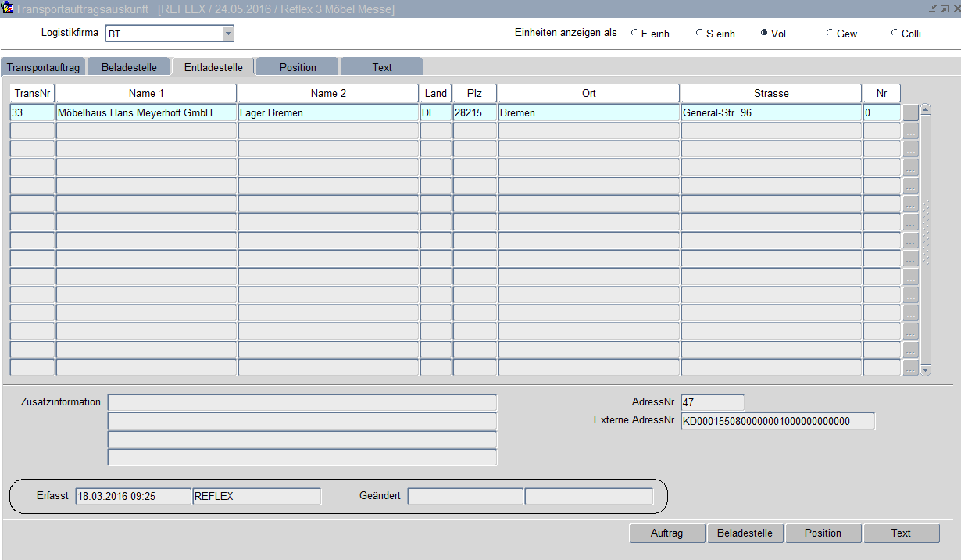Click the ellipsis button in second table row
961x560 pixels.
click(x=910, y=131)
